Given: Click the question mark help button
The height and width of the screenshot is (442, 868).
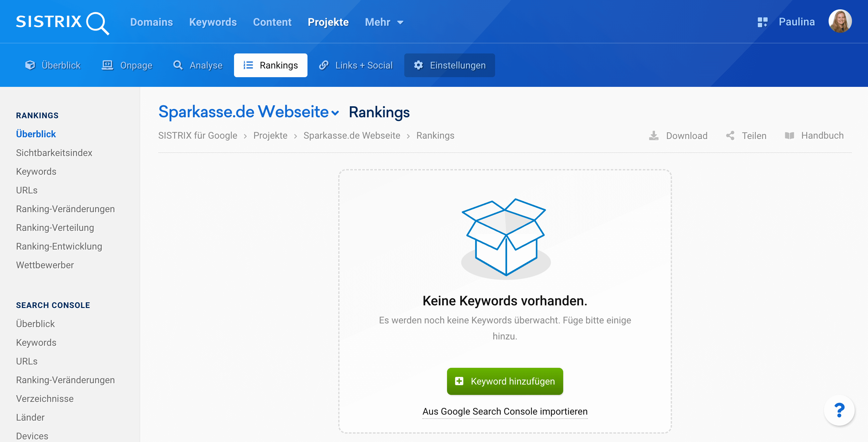Looking at the screenshot, I should pos(839,410).
